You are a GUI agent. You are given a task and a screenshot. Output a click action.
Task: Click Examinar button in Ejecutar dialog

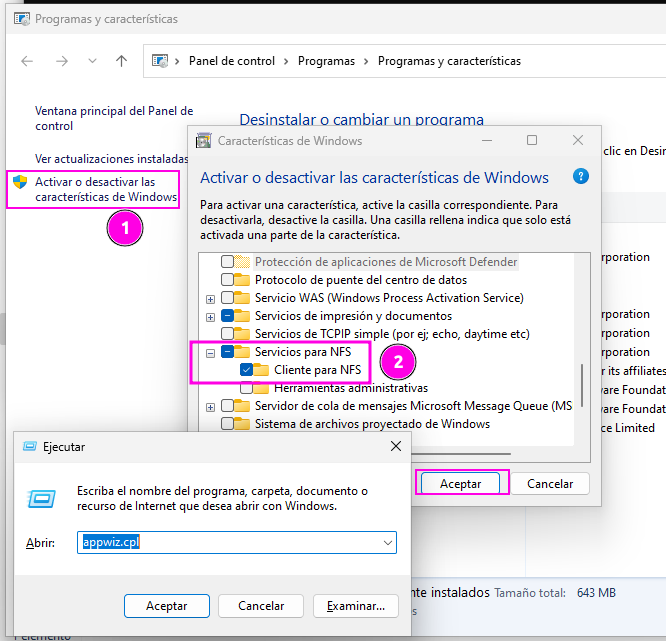click(355, 605)
